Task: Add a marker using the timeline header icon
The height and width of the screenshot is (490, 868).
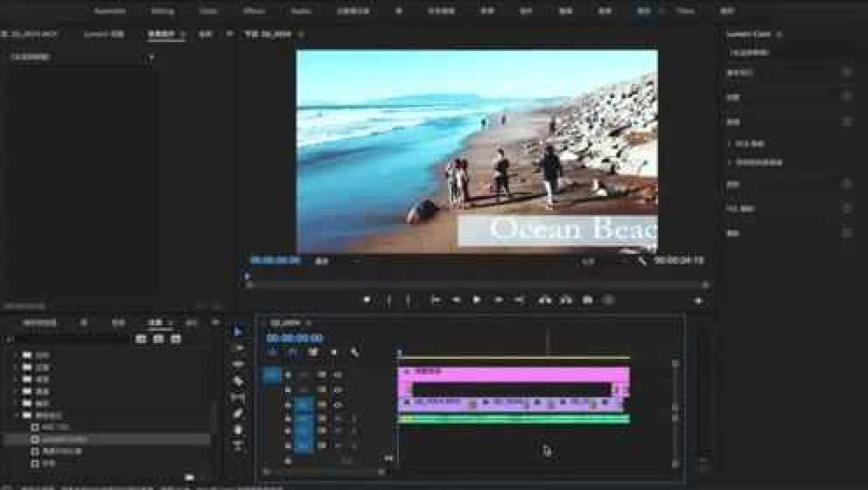Action: (x=334, y=353)
